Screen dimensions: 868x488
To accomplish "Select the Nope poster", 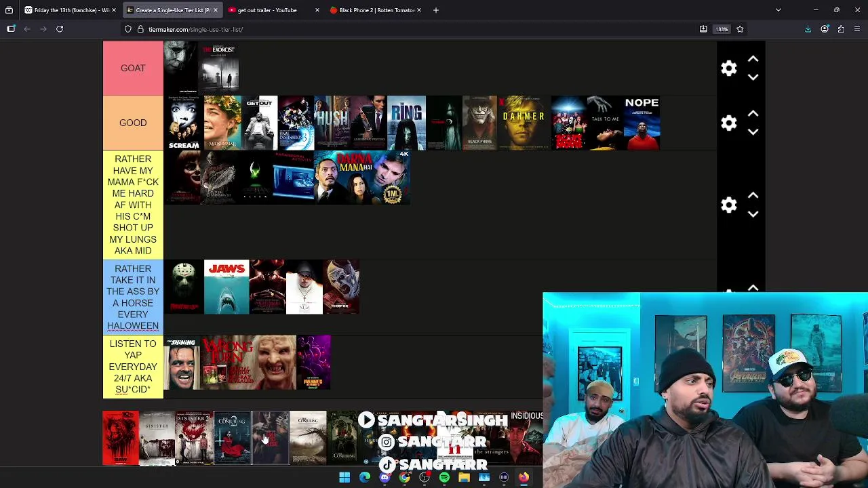I will coord(642,123).
